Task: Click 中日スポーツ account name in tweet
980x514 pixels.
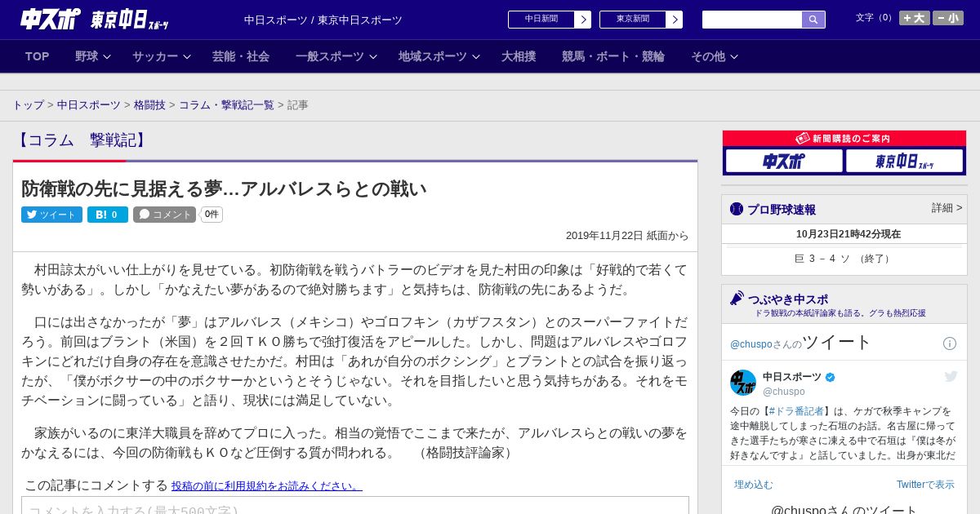Action: pos(792,377)
